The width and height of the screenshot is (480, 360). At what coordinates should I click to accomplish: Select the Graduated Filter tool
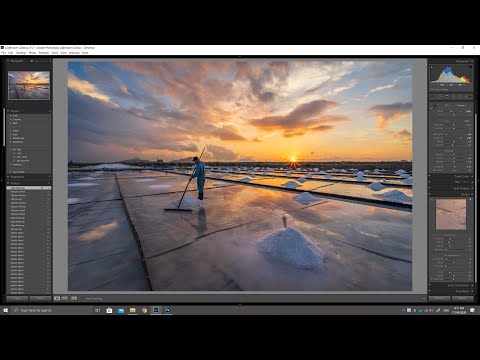click(453, 96)
